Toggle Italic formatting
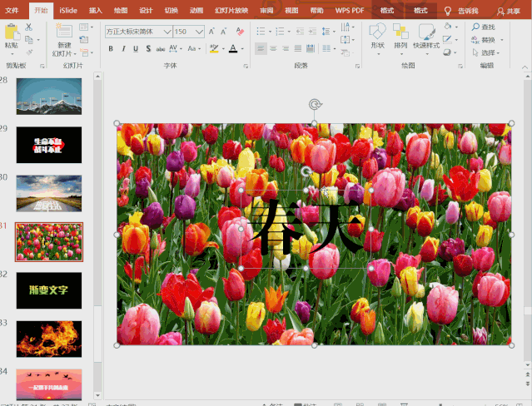The height and width of the screenshot is (406, 532). pyautogui.click(x=123, y=49)
